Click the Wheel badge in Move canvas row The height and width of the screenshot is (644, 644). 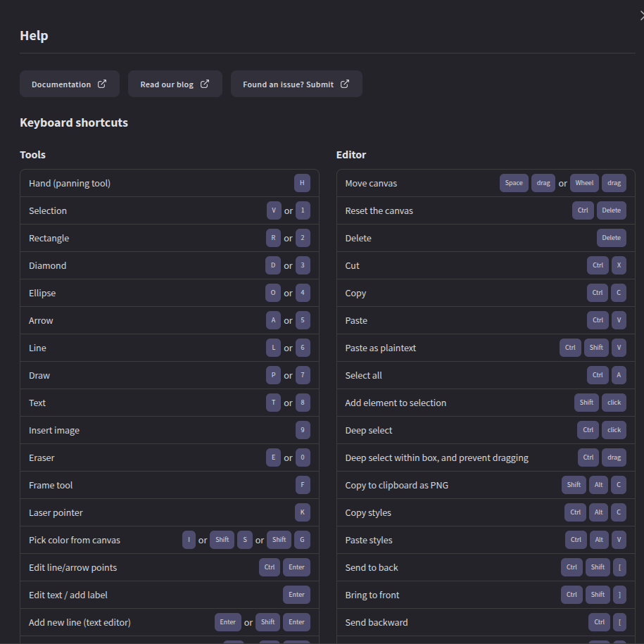pyautogui.click(x=584, y=183)
